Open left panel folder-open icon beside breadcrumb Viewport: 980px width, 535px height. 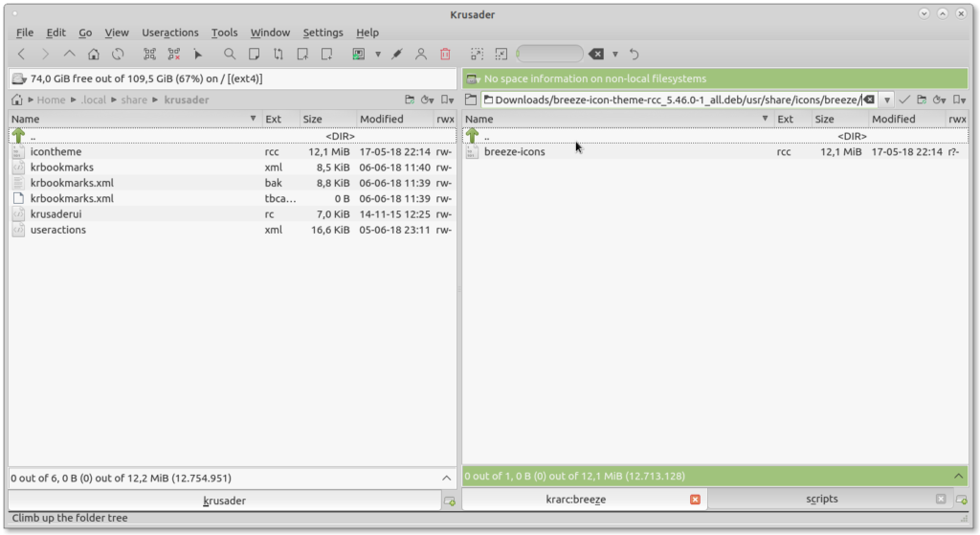click(x=410, y=100)
